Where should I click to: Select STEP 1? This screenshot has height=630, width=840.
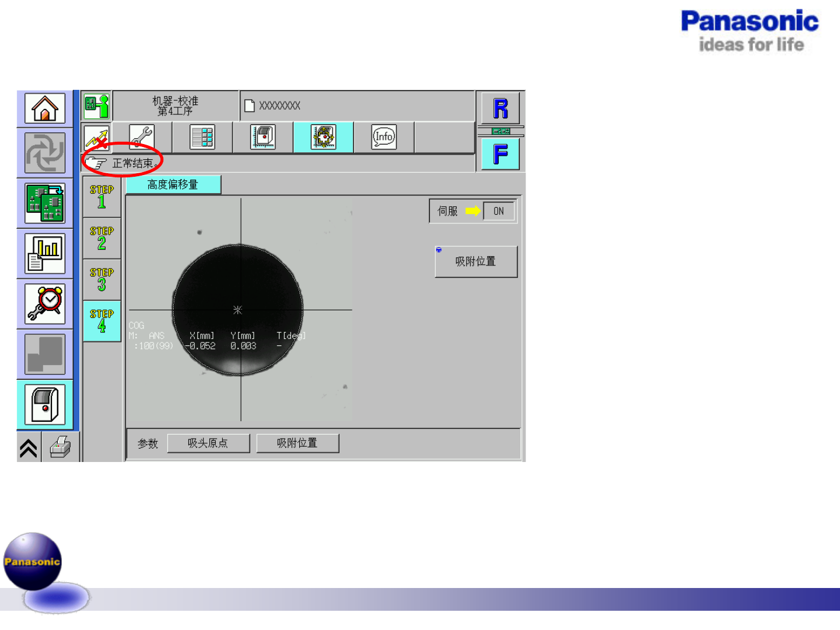102,197
